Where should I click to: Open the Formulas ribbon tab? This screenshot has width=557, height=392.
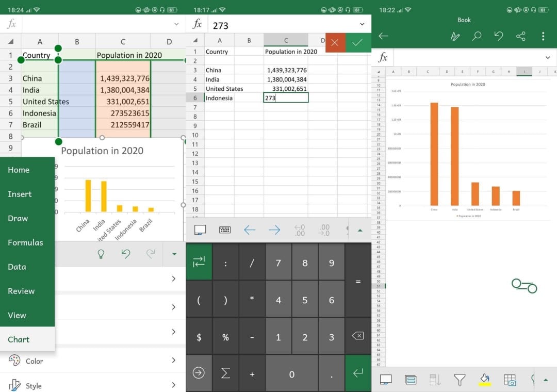[25, 242]
